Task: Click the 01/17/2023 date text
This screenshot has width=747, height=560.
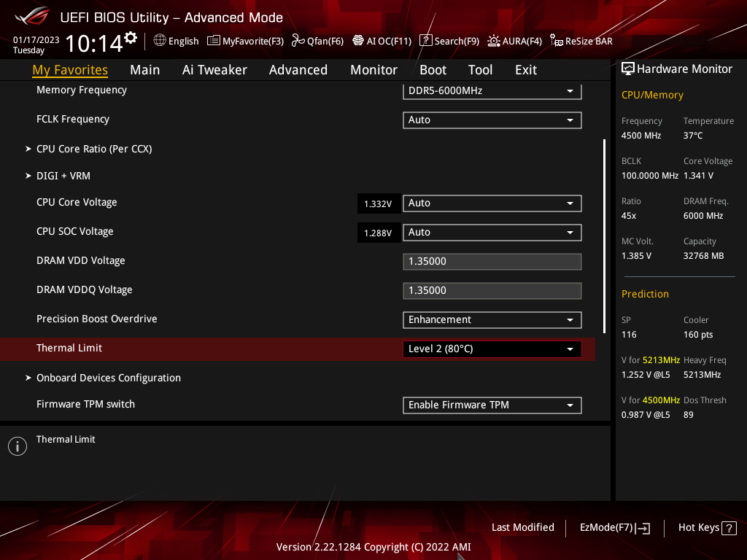Action: click(x=36, y=40)
